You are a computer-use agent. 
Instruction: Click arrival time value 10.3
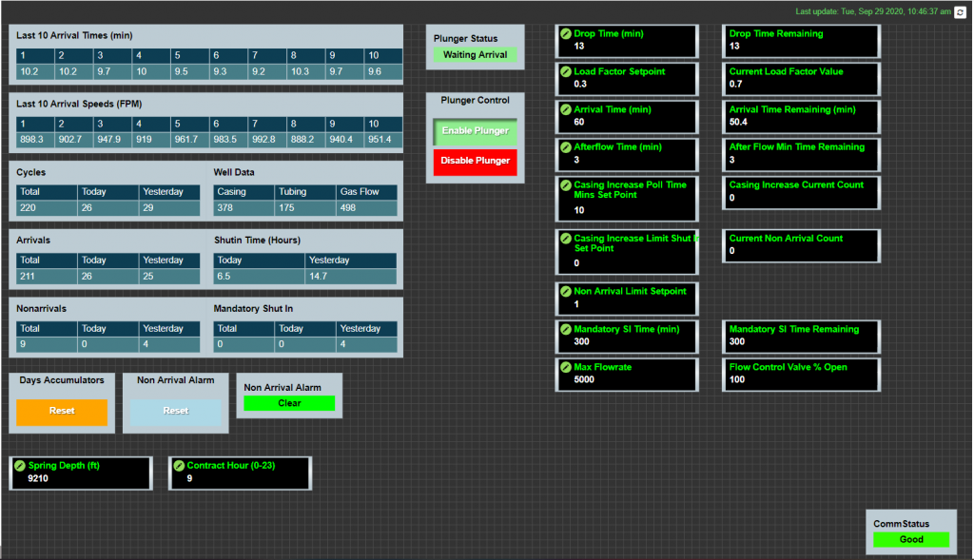coord(306,72)
